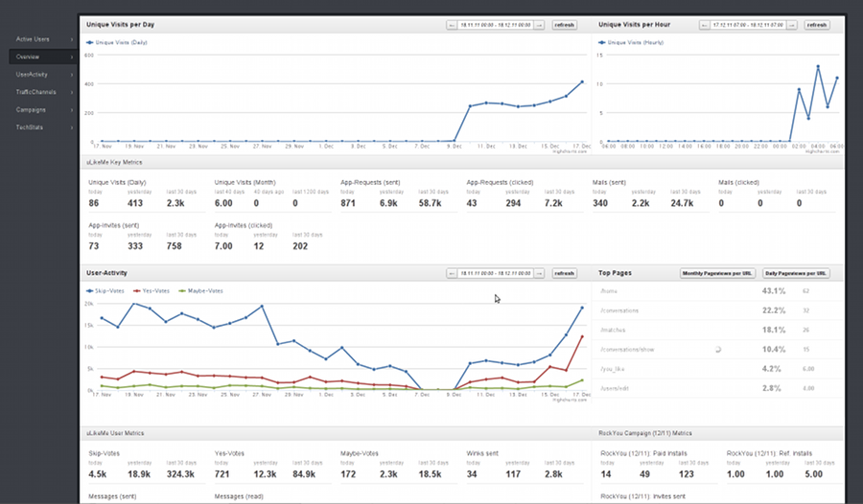
Task: Expand the UserActivity chevron arrow
Action: [x=72, y=75]
